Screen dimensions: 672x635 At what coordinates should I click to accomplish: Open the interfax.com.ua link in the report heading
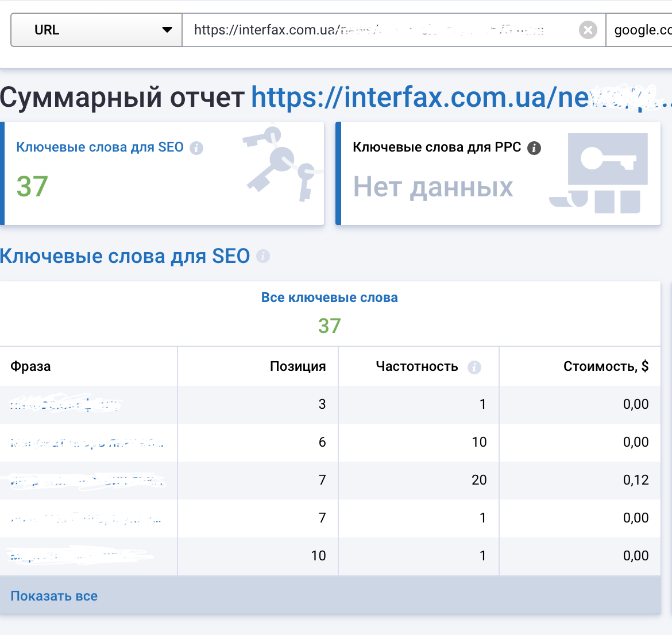coord(461,98)
